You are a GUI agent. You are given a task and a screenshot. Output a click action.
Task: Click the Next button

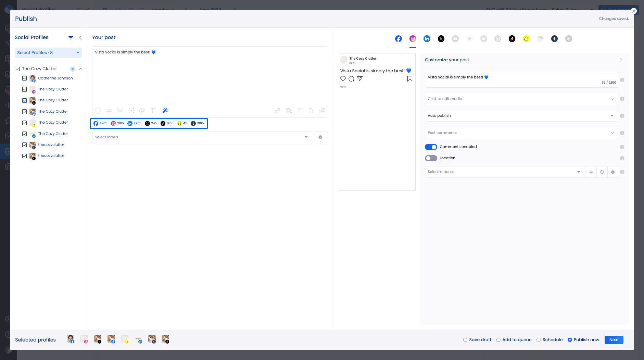[x=614, y=340]
